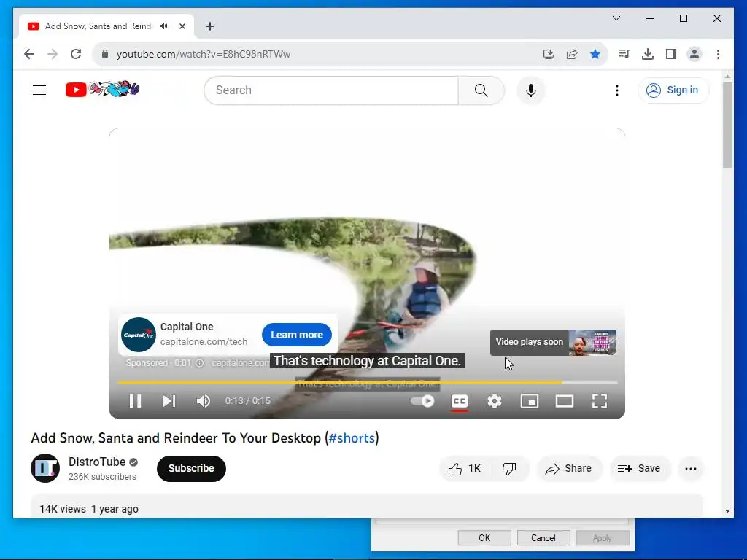
Task: Save the video to a playlist
Action: click(x=639, y=469)
